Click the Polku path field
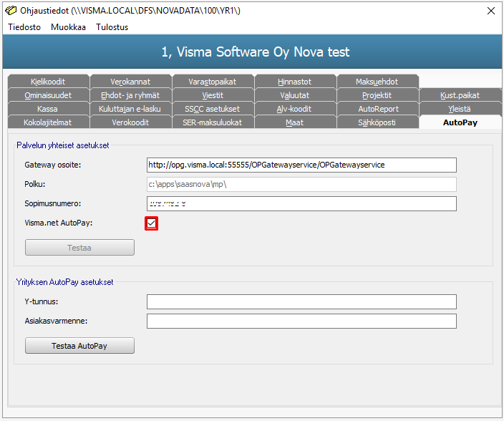 (x=301, y=185)
